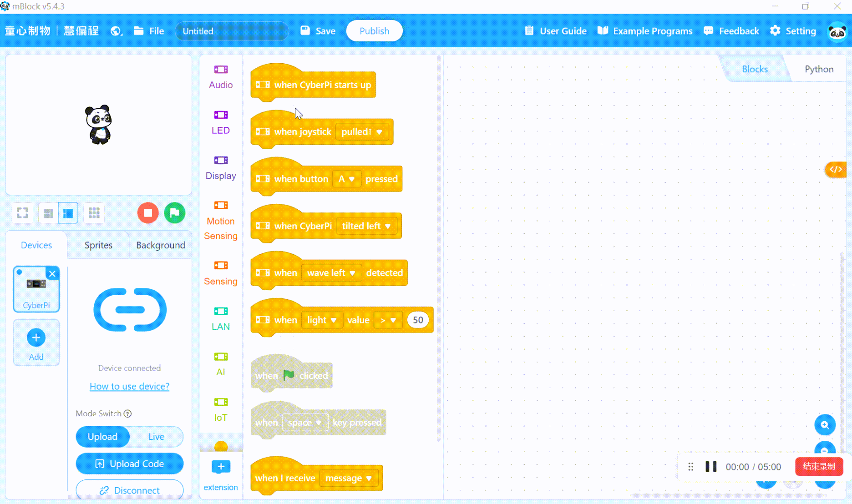Image resolution: width=852 pixels, height=504 pixels.
Task: Switch to Live mode
Action: pos(156,437)
